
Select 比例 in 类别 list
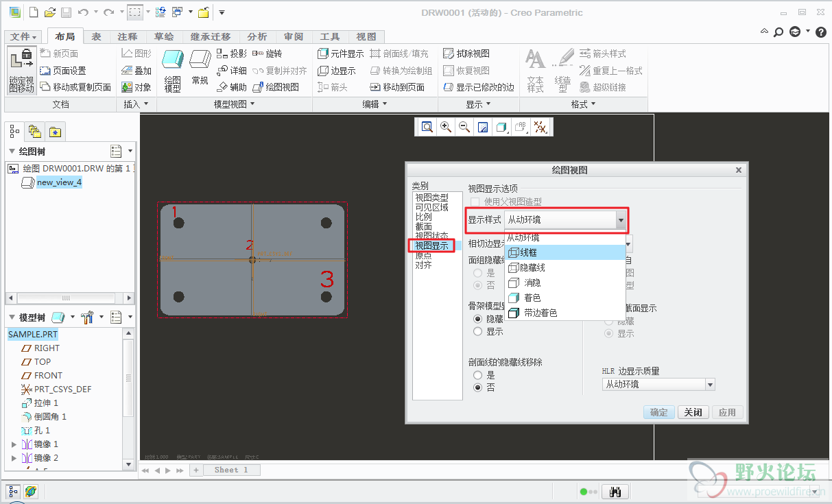[x=423, y=217]
